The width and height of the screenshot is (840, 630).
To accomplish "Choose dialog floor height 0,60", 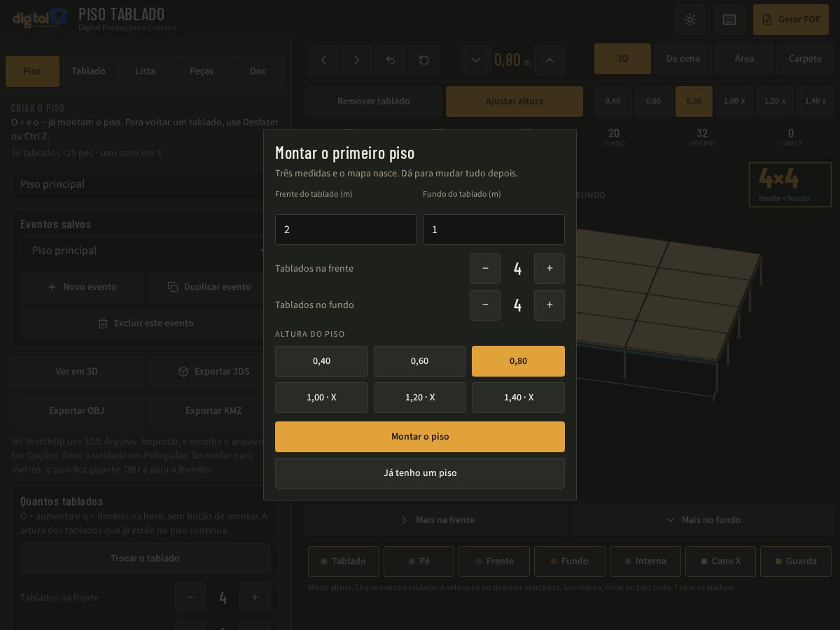I will coord(420,361).
